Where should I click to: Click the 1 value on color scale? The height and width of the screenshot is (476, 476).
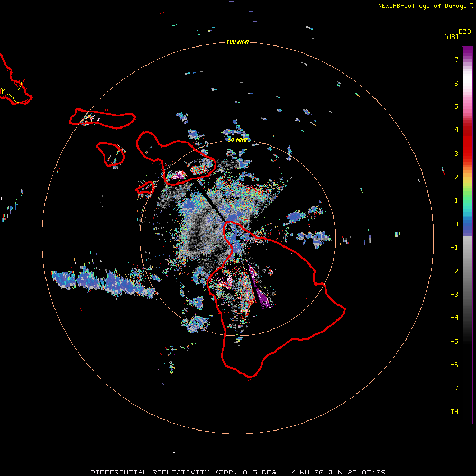tap(456, 200)
